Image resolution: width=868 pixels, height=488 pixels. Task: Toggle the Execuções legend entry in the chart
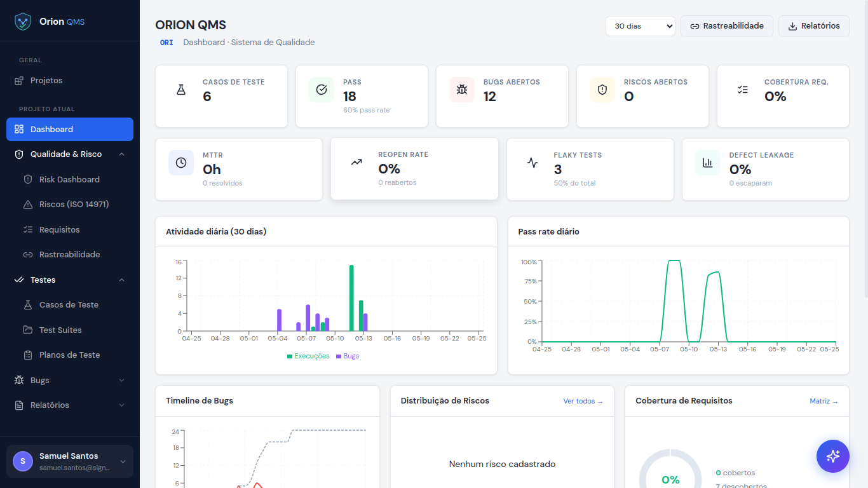point(308,356)
